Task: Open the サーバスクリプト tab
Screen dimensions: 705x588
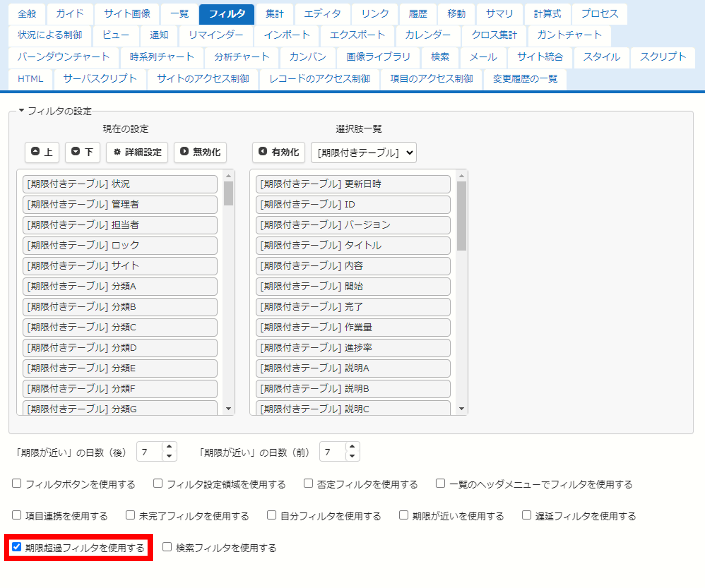Action: pos(100,79)
